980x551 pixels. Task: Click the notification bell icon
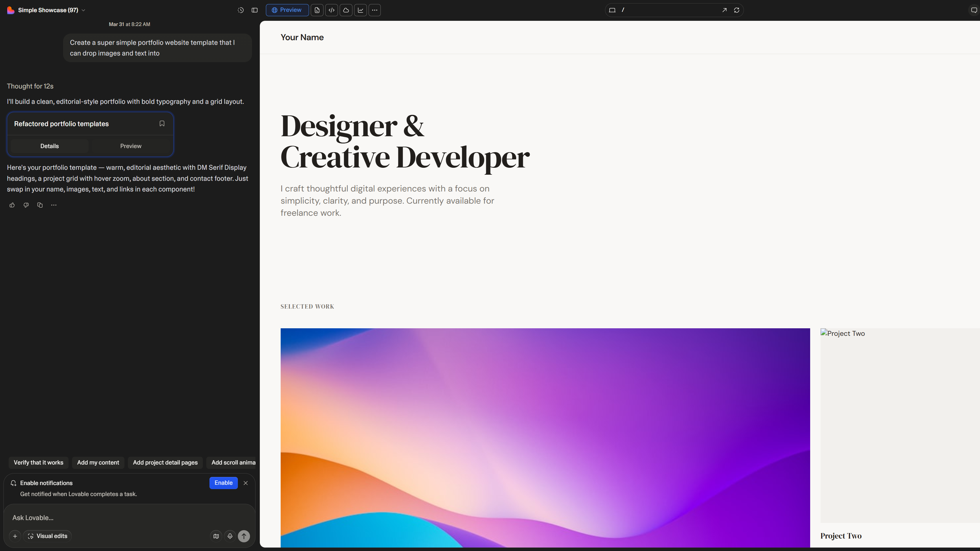(x=13, y=483)
